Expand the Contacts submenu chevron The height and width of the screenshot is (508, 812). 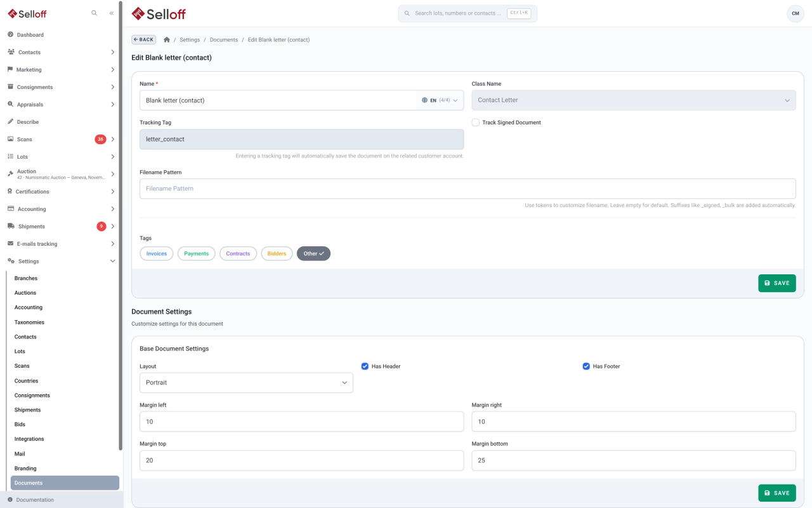[x=112, y=52]
